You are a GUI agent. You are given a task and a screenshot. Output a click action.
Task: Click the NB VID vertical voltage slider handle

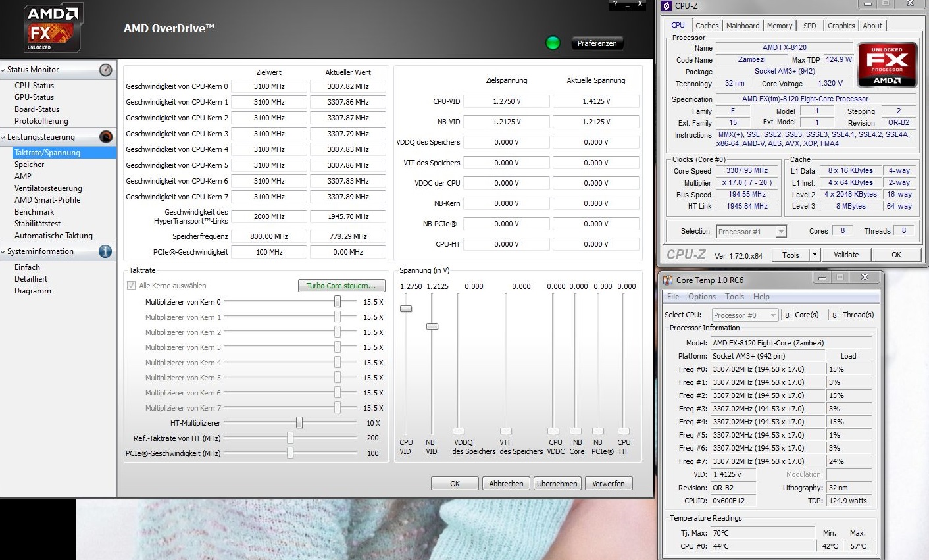tap(432, 326)
